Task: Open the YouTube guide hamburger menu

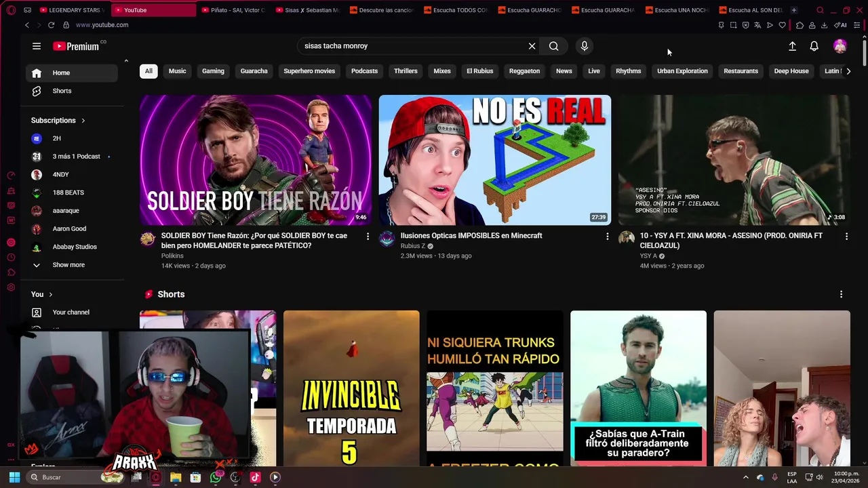Action: (37, 46)
